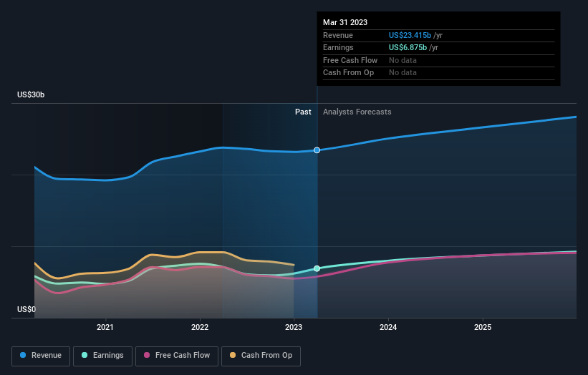Click the US$30b axis label

[x=31, y=94]
